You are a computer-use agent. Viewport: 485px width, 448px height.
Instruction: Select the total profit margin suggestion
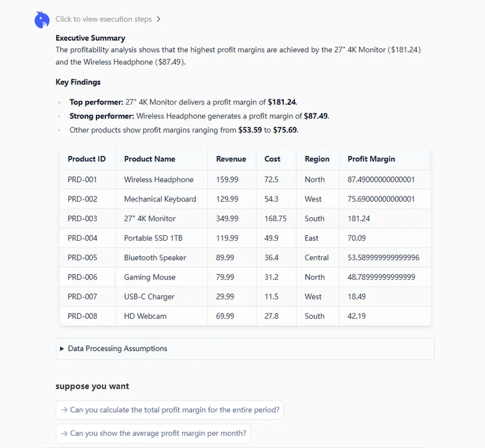[170, 410]
